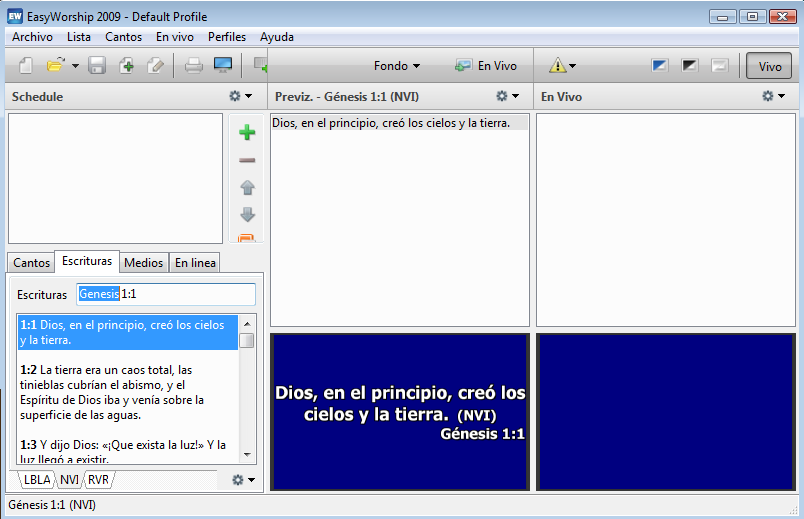This screenshot has height=519, width=804.
Task: Switch to the Cantos tab
Action: coord(31,263)
